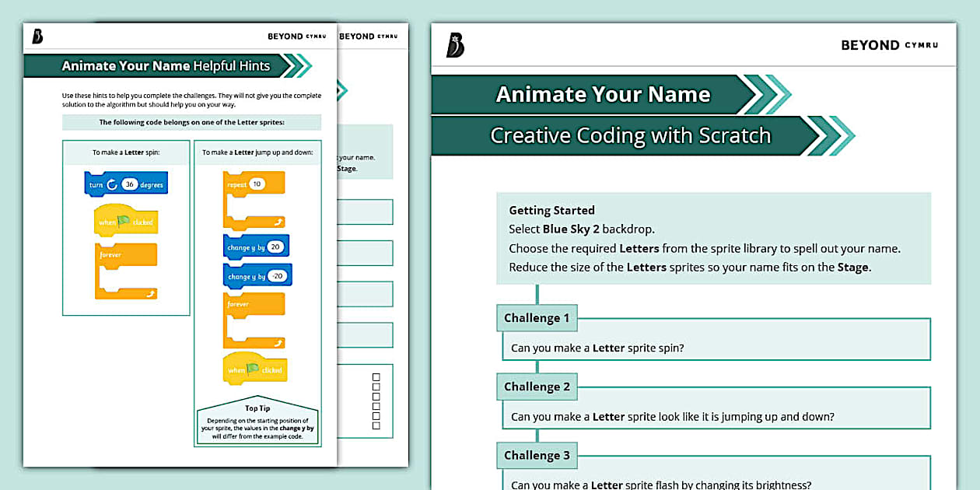Viewport: 980px width, 490px height.
Task: Click the rotate icon inside the turn block
Action: (x=111, y=184)
